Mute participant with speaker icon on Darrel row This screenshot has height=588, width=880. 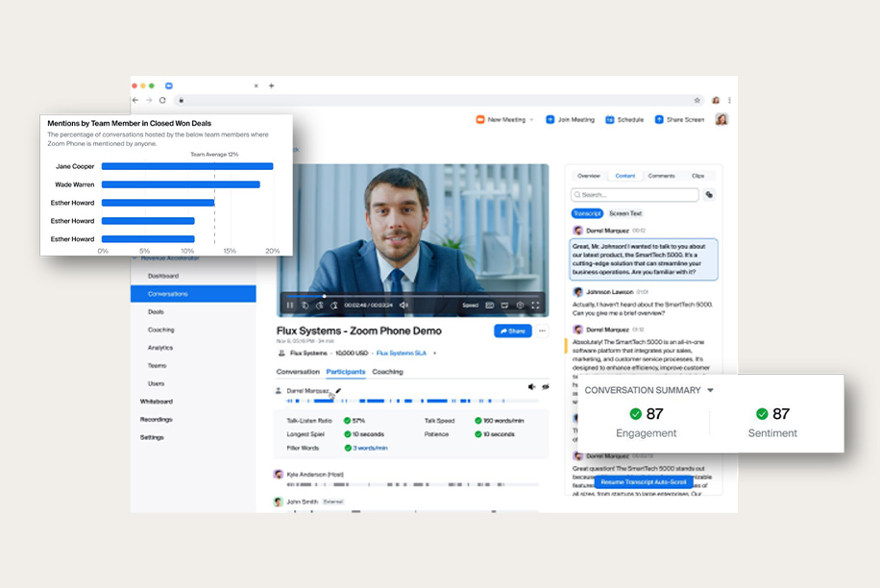point(531,386)
